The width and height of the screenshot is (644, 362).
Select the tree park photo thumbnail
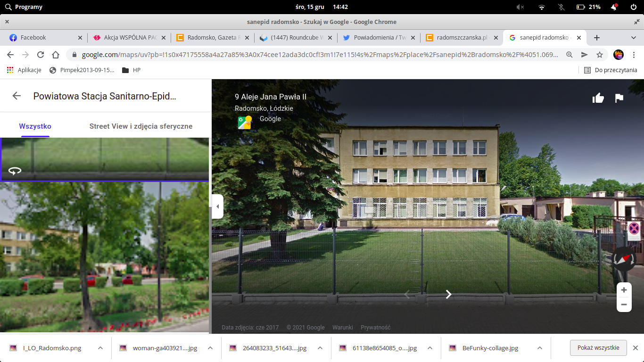point(104,257)
